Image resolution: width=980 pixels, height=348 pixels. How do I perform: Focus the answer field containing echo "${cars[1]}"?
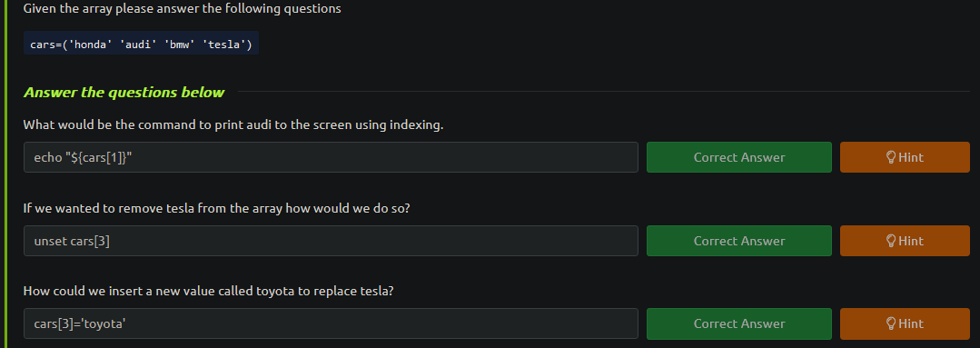click(331, 157)
